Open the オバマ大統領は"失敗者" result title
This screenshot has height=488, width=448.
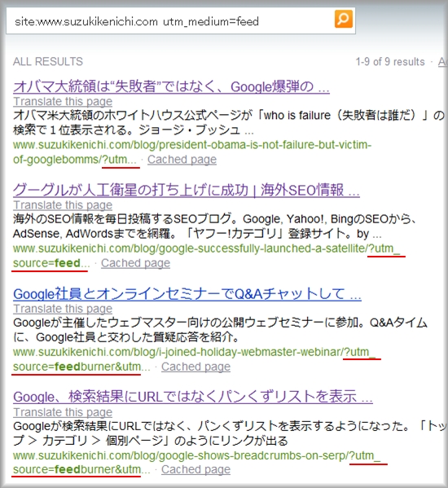pyautogui.click(x=171, y=86)
